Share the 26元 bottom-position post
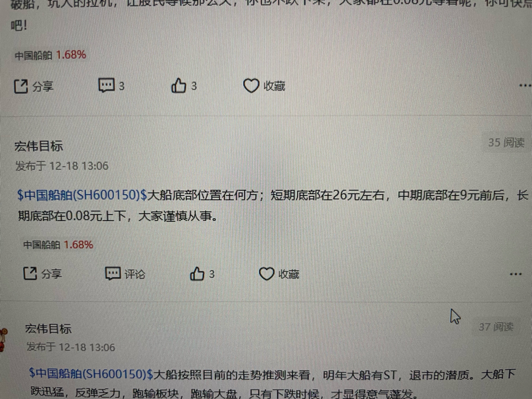Screen dimensions: 532x399 point(43,273)
